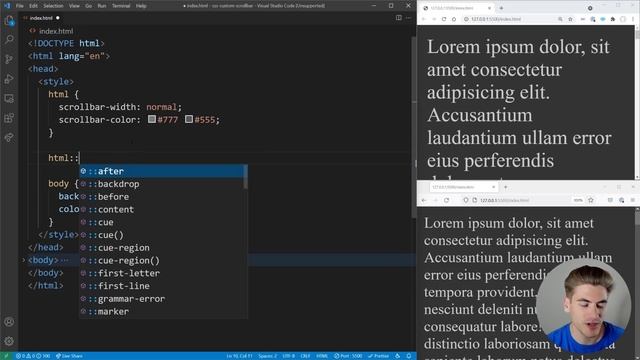Viewport: 640px width, 360px height.
Task: Open the Explorer view in activity bar
Action: click(x=9, y=20)
